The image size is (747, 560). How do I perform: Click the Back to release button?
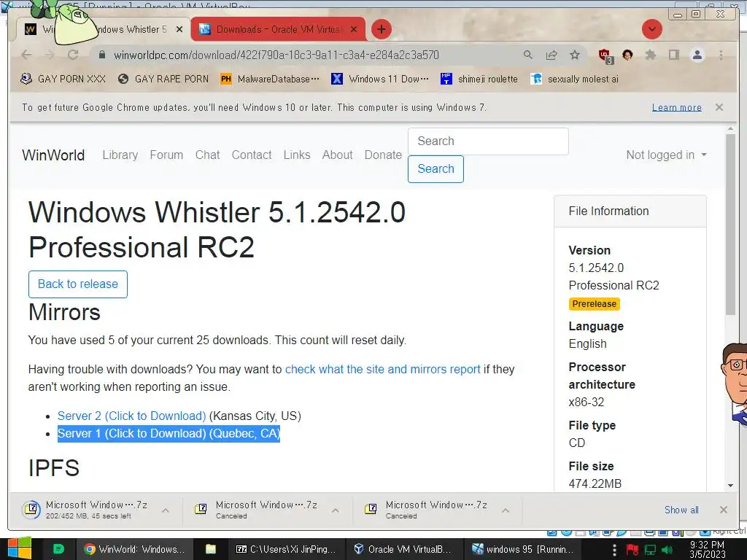pos(78,284)
